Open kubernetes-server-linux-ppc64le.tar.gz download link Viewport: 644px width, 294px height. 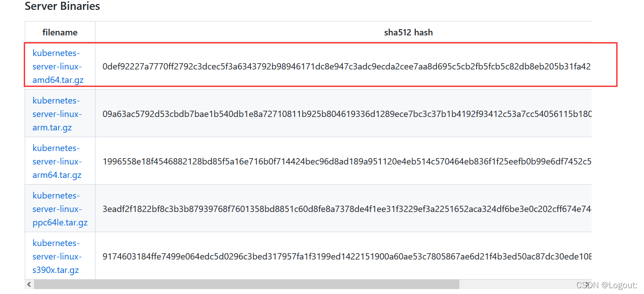pyautogui.click(x=60, y=209)
